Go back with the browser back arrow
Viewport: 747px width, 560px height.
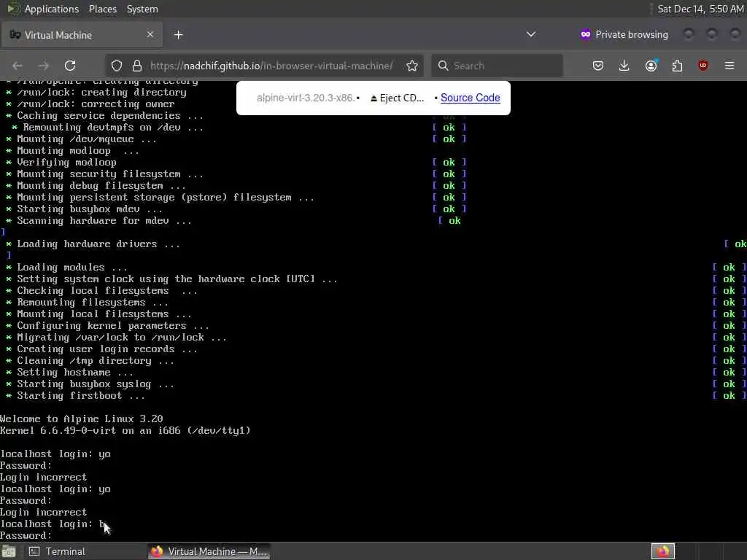tap(18, 66)
